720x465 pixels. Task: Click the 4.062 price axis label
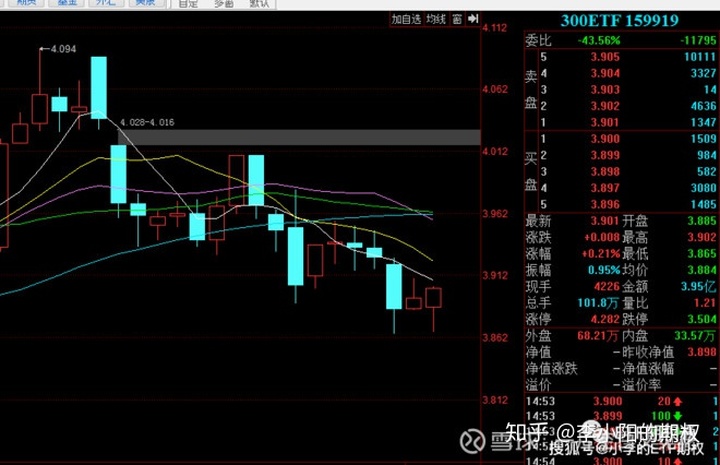(x=495, y=89)
